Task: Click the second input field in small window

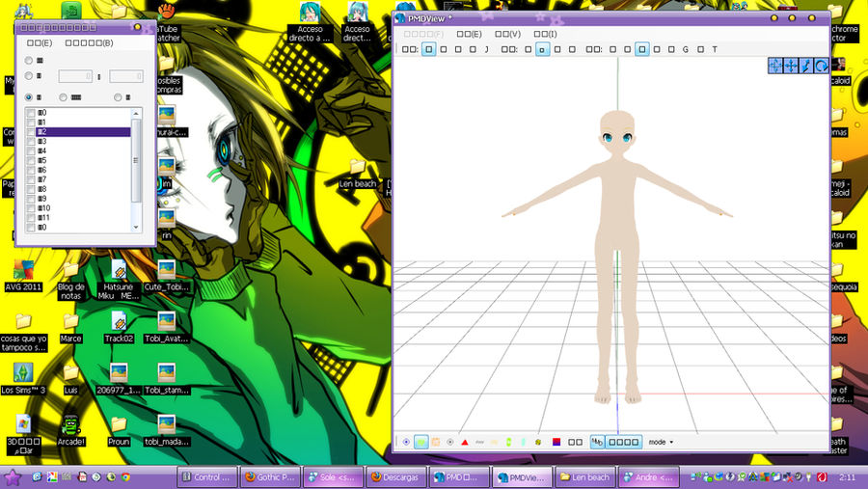Action: tap(126, 76)
